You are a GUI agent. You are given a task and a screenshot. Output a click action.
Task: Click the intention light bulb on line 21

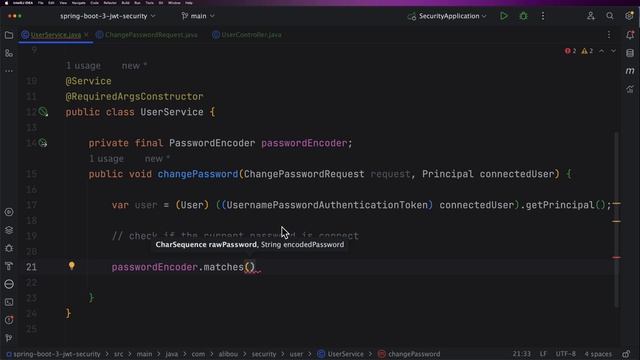coord(71,266)
